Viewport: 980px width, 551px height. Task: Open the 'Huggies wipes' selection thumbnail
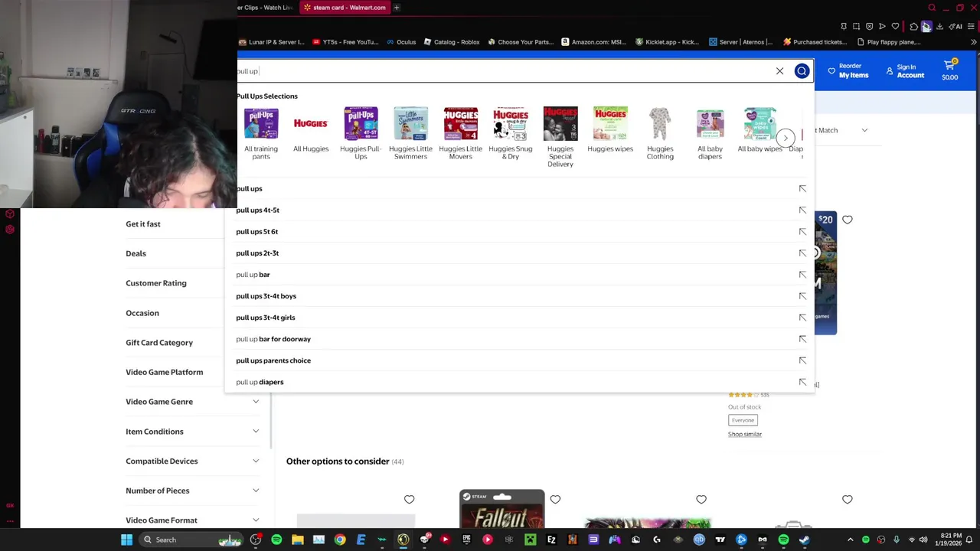point(610,129)
